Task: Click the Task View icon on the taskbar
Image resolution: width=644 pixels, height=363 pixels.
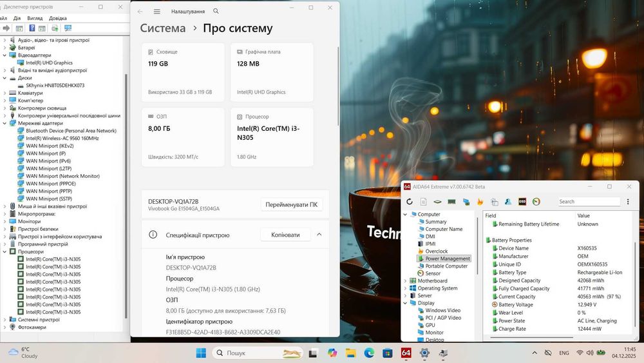Action: (x=313, y=353)
